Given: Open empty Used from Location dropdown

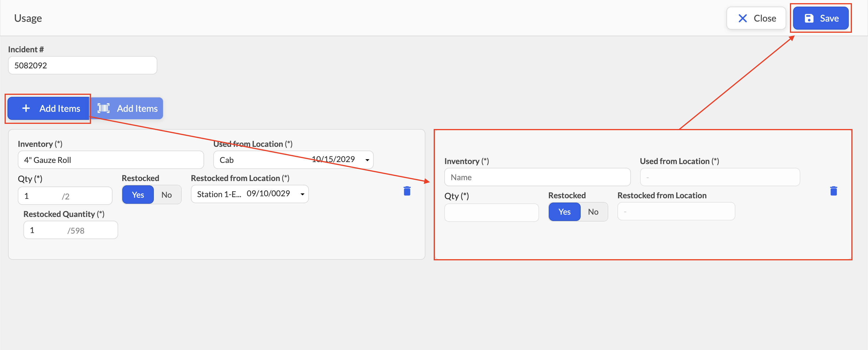Looking at the screenshot, I should click(720, 177).
